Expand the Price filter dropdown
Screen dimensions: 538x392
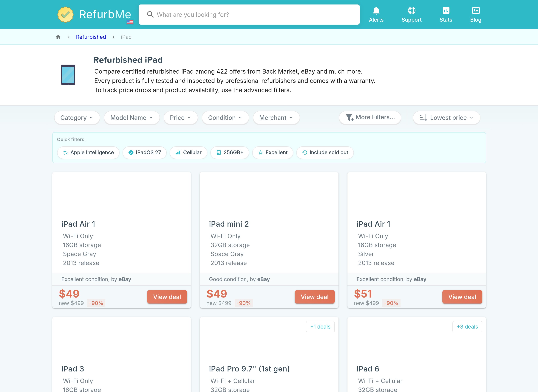tap(181, 118)
